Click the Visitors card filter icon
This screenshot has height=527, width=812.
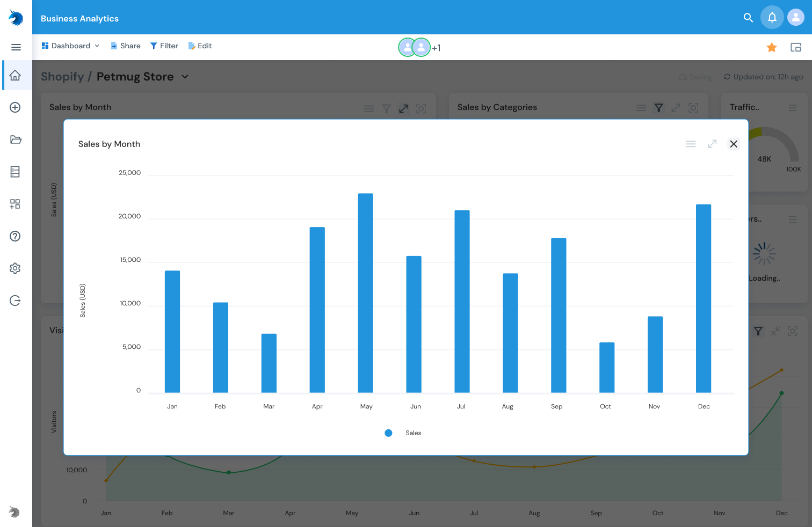(758, 331)
